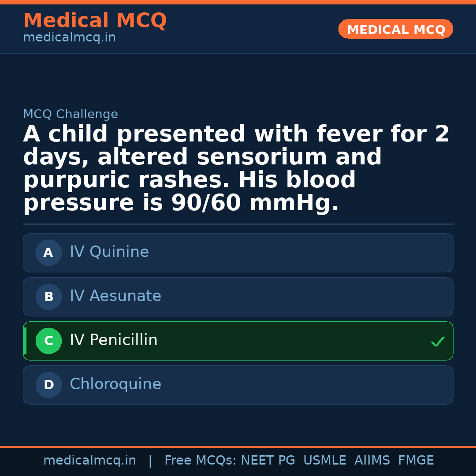Click the orange MEDICAL MCQ badge
476x476 pixels.
click(x=395, y=30)
